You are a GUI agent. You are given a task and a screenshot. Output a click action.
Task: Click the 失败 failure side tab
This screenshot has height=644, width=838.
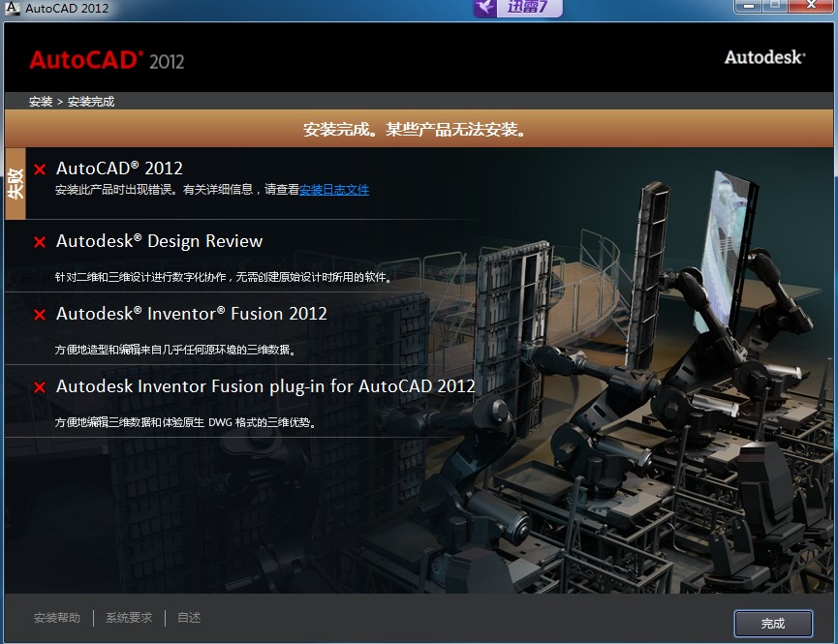coord(16,184)
